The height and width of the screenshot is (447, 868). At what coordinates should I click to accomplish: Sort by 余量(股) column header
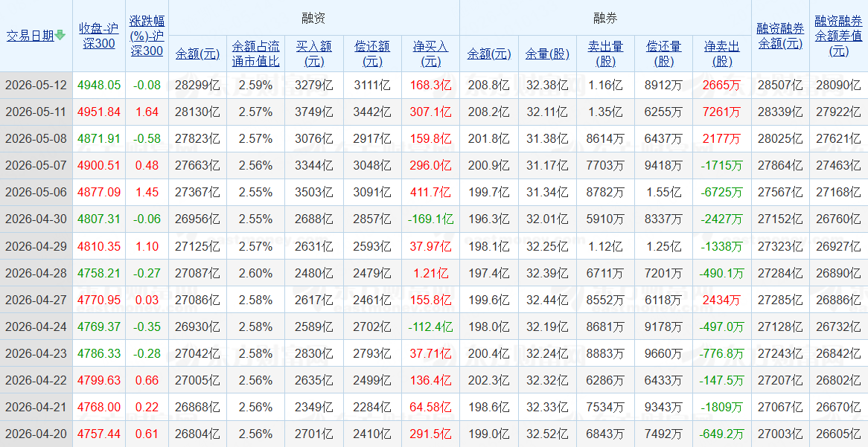[547, 54]
